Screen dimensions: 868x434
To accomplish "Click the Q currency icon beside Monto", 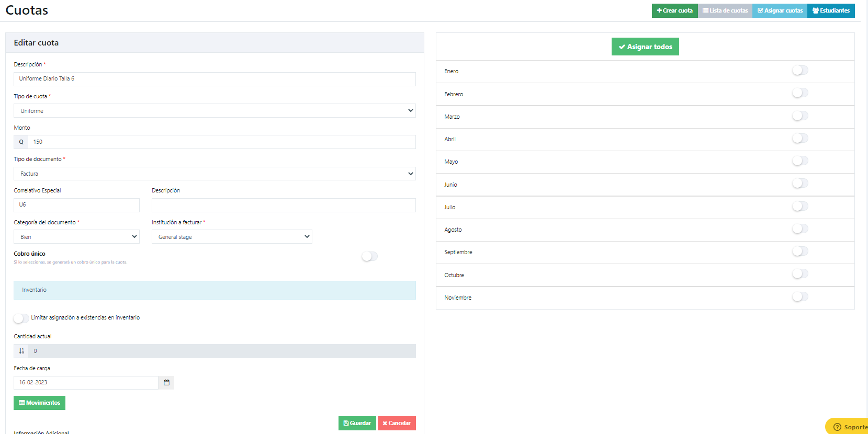I will (21, 142).
